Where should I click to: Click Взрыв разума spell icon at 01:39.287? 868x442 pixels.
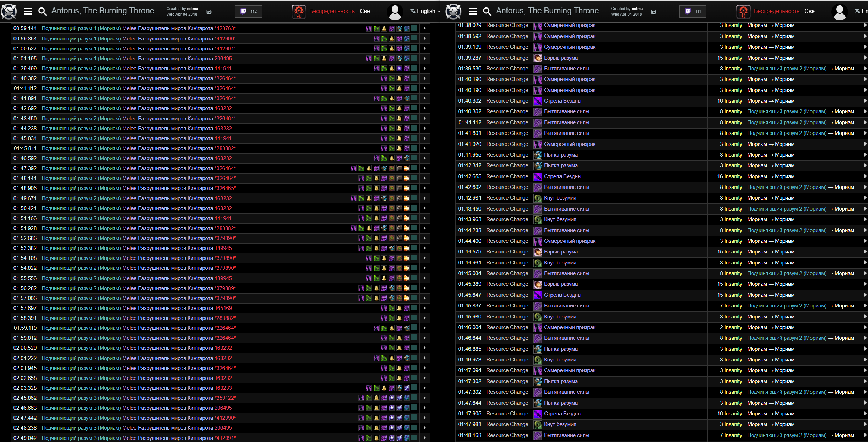tap(538, 58)
